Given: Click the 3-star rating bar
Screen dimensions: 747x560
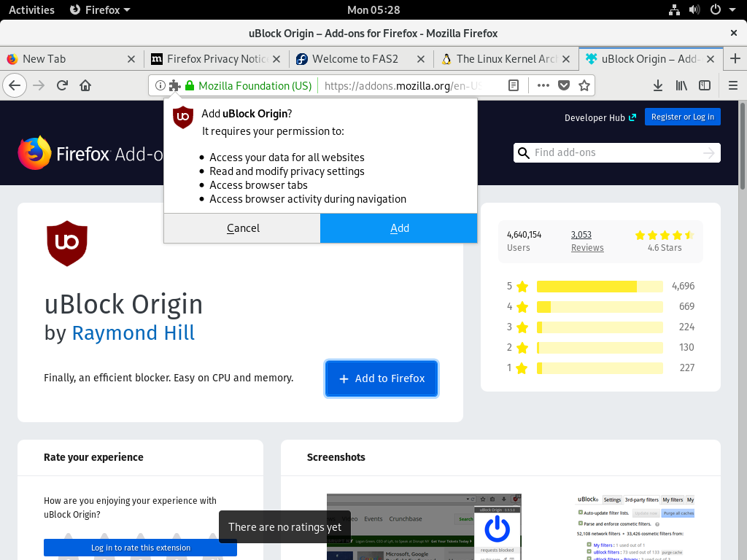Looking at the screenshot, I should [600, 327].
